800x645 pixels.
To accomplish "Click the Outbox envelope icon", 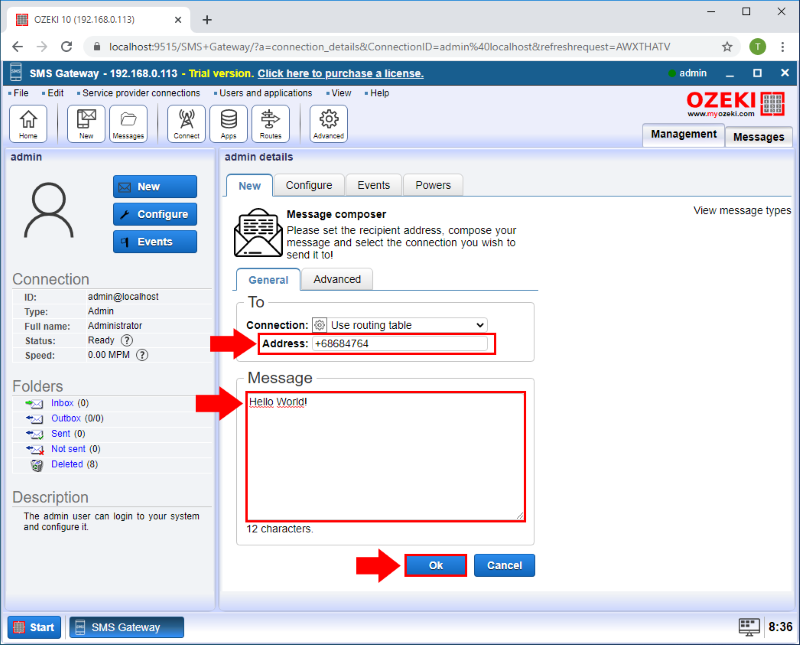I will pos(34,419).
